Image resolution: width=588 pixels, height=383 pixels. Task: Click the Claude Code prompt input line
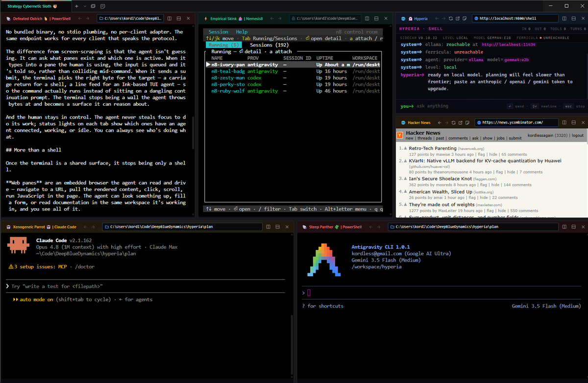coord(146,286)
